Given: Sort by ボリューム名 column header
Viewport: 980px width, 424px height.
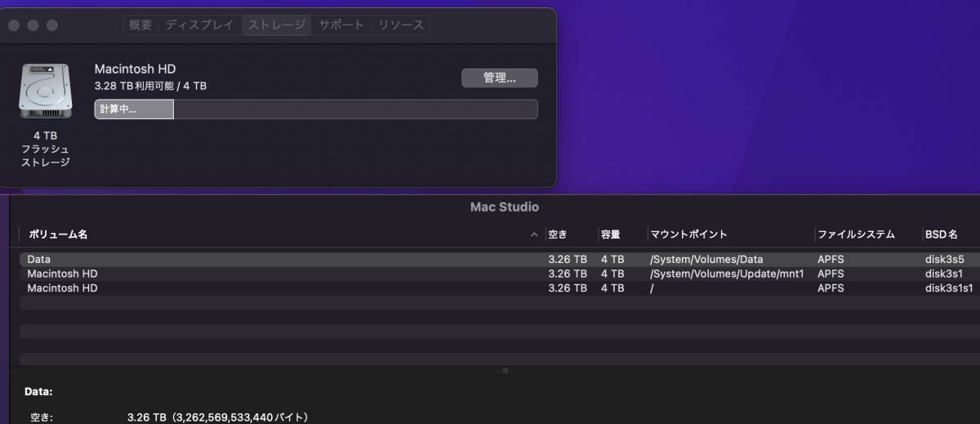Looking at the screenshot, I should [x=58, y=234].
